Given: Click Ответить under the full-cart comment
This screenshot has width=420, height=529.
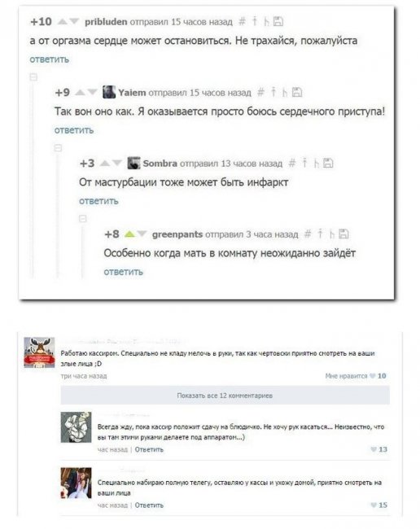Looking at the screenshot, I should [x=149, y=505].
